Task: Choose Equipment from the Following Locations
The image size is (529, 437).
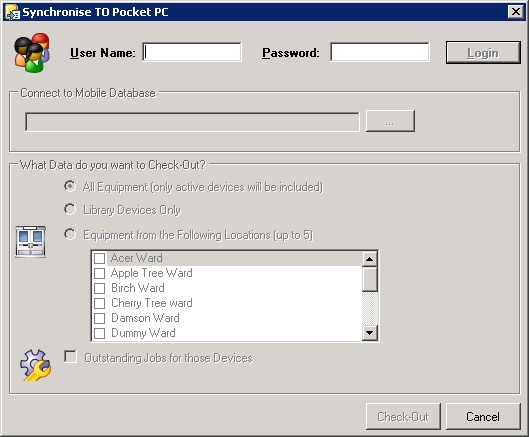Action: point(70,234)
